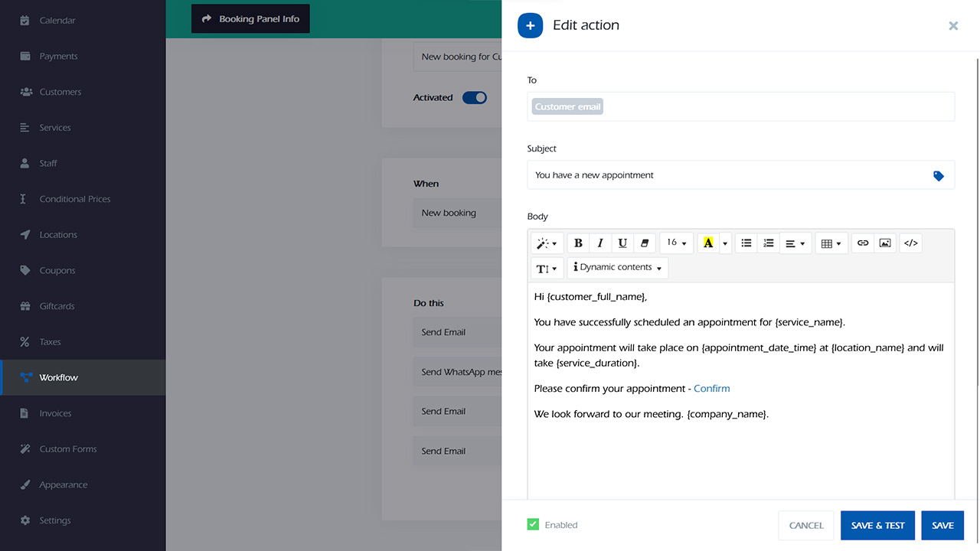Click the yellow text highlight color button
The height and width of the screenshot is (551, 980).
[x=708, y=243]
